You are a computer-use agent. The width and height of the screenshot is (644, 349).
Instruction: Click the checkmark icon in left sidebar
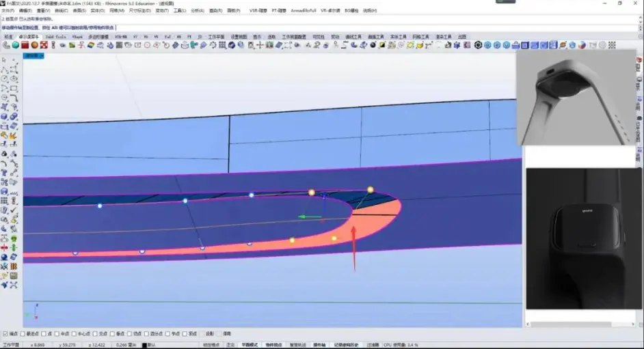coord(14,210)
